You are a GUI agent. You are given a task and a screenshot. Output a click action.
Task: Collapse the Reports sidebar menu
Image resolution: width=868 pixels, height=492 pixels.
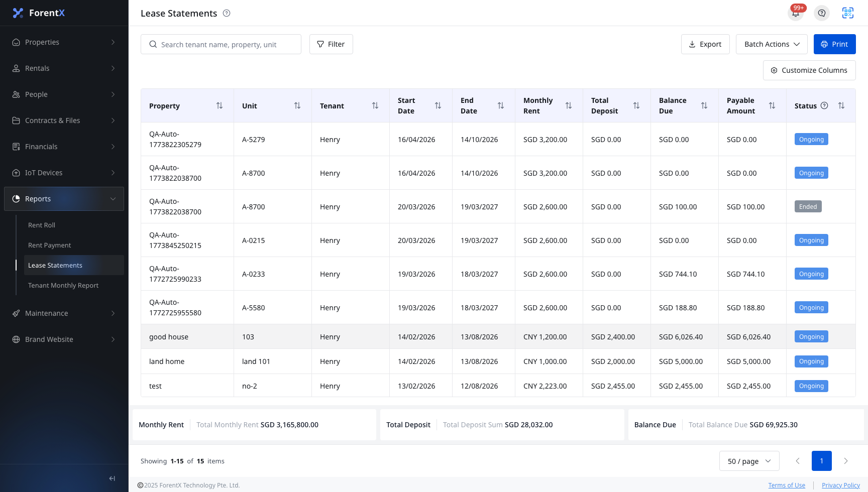[x=64, y=199]
